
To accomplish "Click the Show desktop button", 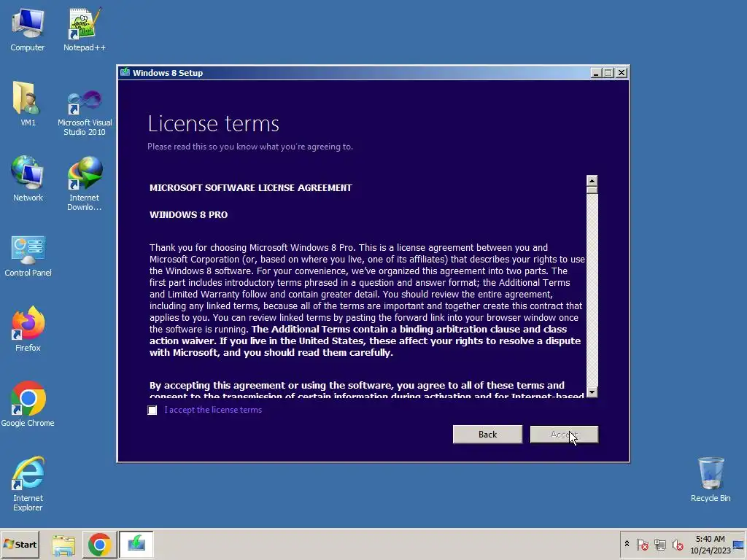I will 739,544.
